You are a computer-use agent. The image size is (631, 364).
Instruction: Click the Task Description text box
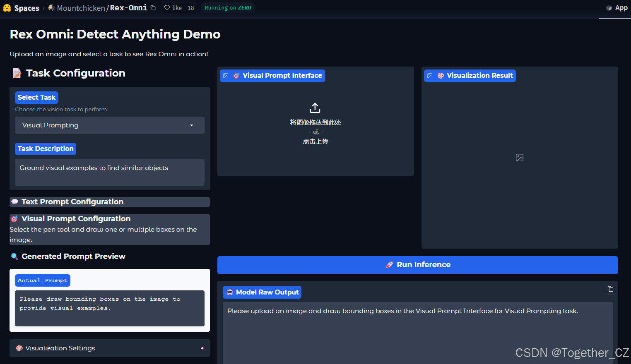pyautogui.click(x=110, y=172)
